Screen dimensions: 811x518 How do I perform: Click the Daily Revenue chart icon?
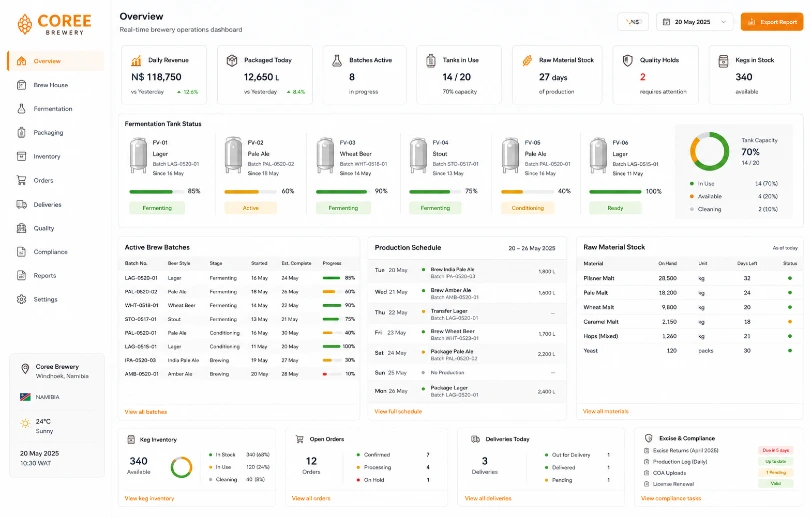[x=136, y=60]
